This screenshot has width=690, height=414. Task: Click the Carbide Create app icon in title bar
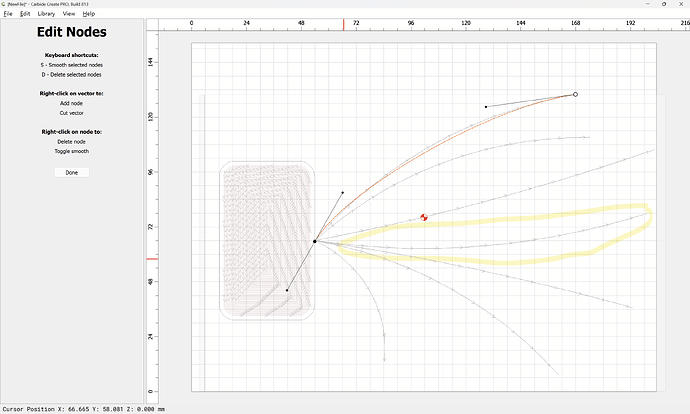pyautogui.click(x=4, y=4)
